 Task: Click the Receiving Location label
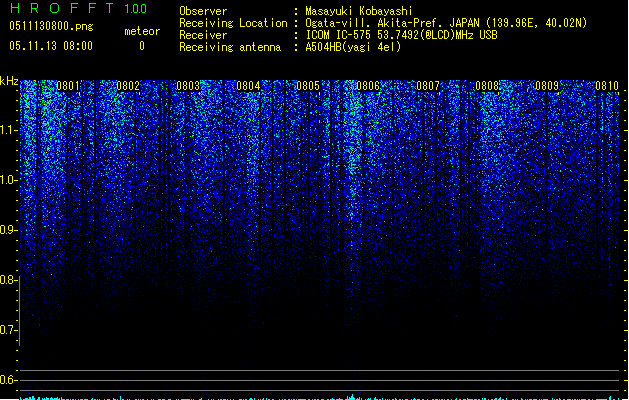tap(233, 23)
